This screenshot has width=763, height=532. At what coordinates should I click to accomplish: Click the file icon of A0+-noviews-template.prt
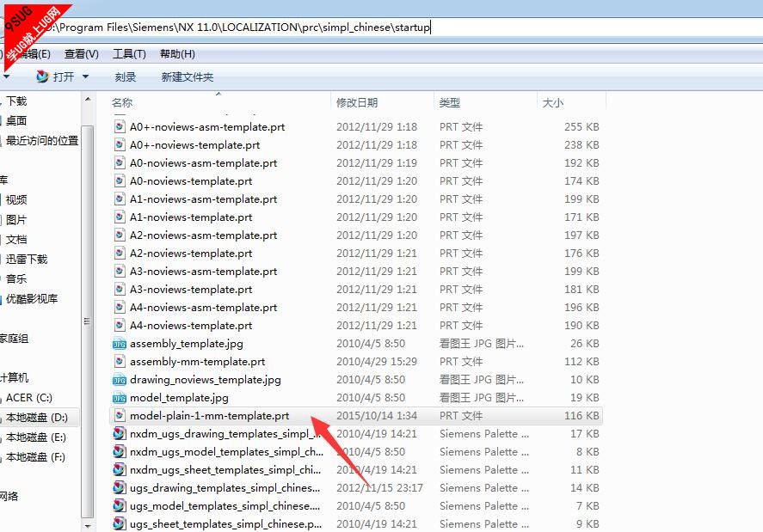[120, 145]
